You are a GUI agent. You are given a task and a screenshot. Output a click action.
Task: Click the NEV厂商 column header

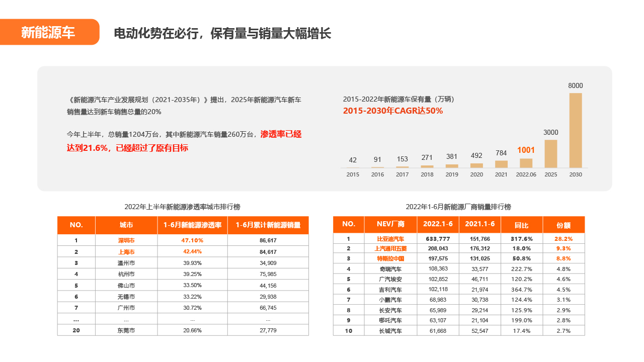[x=390, y=224]
